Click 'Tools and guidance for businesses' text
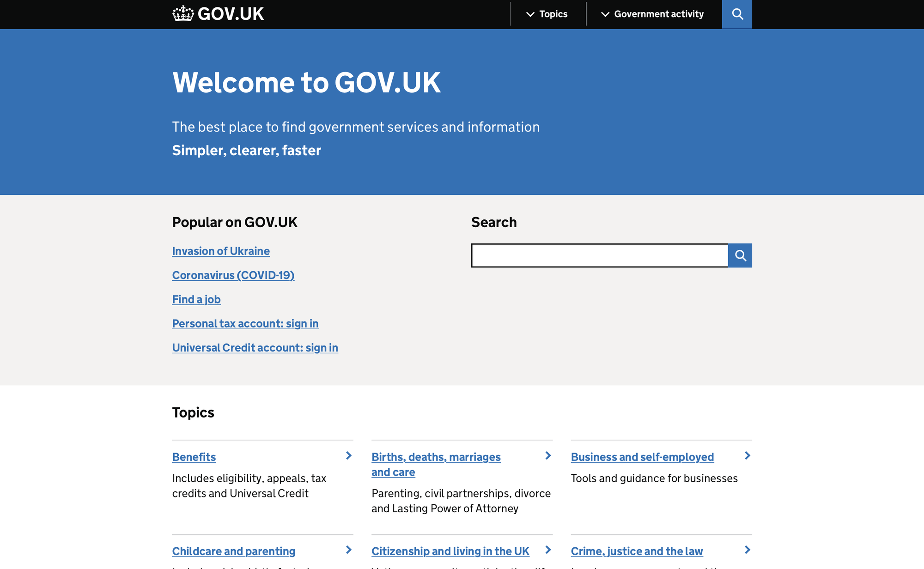Screen dimensions: 924x569 click(x=654, y=478)
